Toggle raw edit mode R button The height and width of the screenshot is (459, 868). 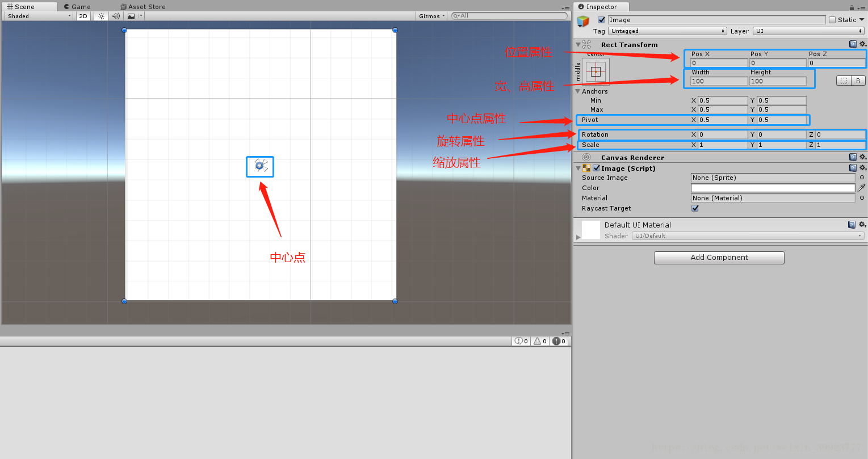point(858,81)
